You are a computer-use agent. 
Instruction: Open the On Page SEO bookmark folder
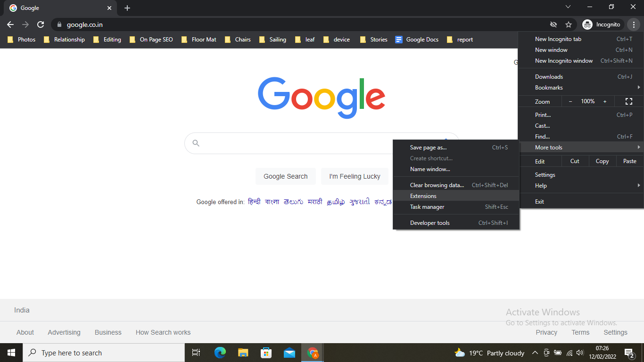(x=151, y=40)
